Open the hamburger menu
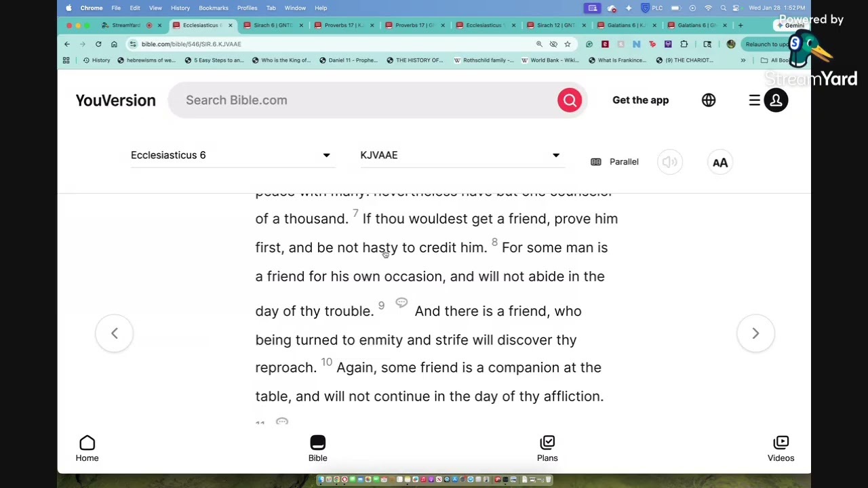Screen dimensions: 868x488 tap(754, 100)
